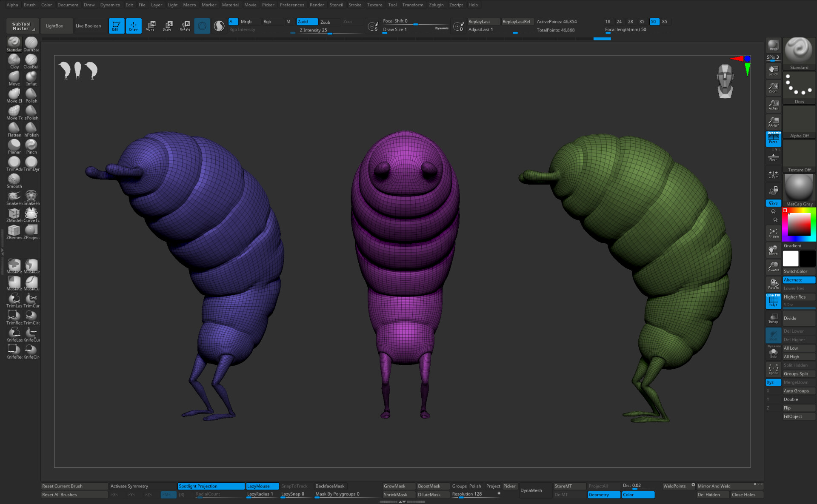
Task: Activate the Rotate gizmo button
Action: tap(185, 26)
